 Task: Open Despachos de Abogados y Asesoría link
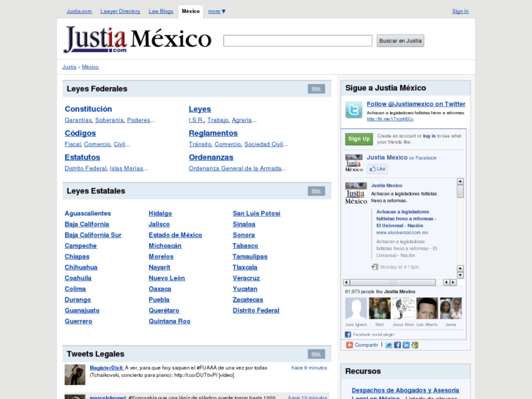tap(405, 390)
